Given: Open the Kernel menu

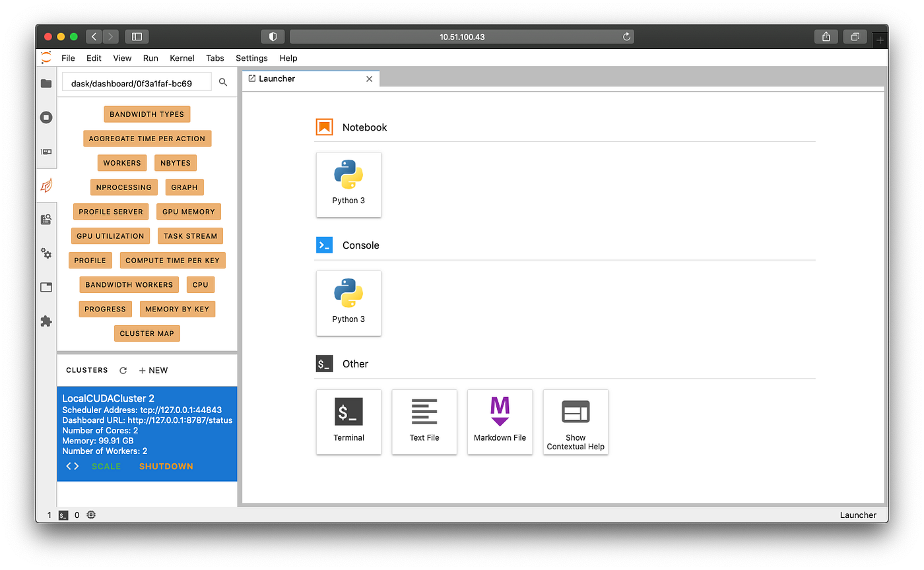Looking at the screenshot, I should pyautogui.click(x=181, y=58).
